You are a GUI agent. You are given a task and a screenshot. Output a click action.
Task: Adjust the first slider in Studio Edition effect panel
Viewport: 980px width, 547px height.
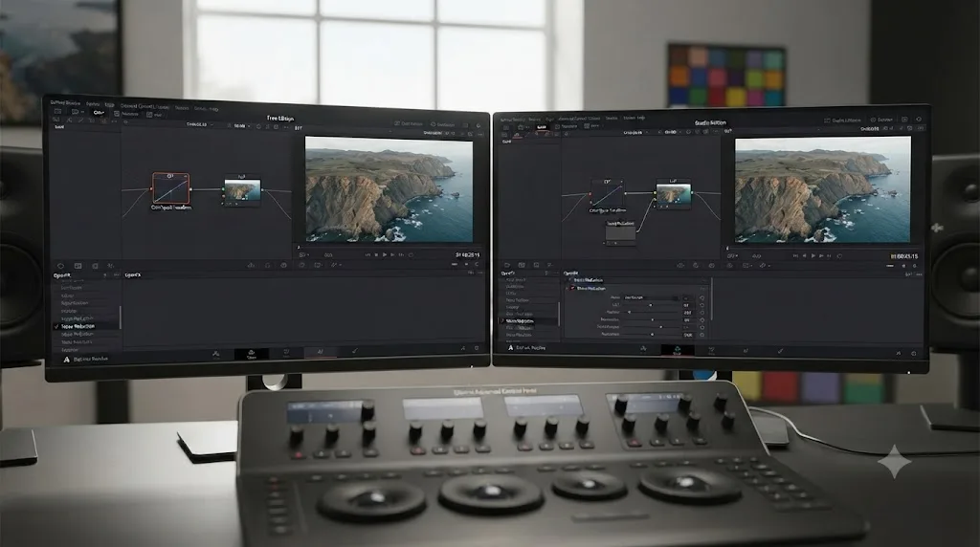coord(651,305)
